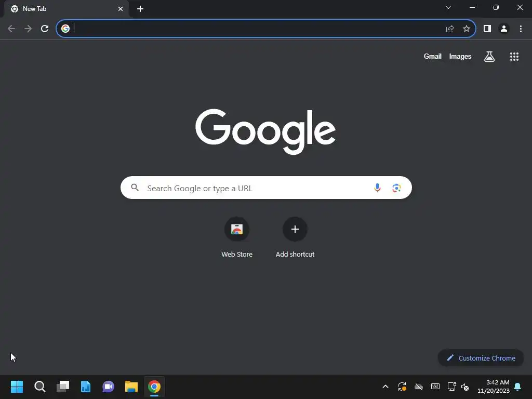
Task: Open the Chrome three-dot menu
Action: 521,29
